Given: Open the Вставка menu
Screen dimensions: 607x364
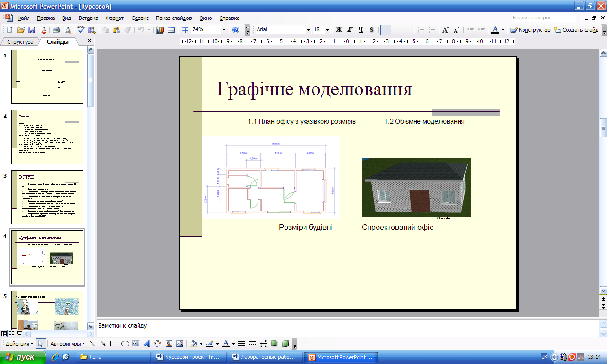Looking at the screenshot, I should pyautogui.click(x=88, y=18).
